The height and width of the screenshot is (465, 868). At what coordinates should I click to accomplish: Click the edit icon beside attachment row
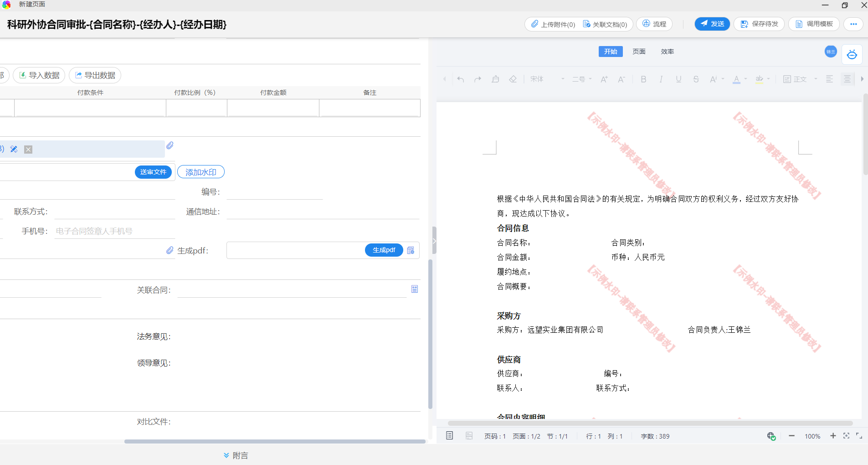14,149
